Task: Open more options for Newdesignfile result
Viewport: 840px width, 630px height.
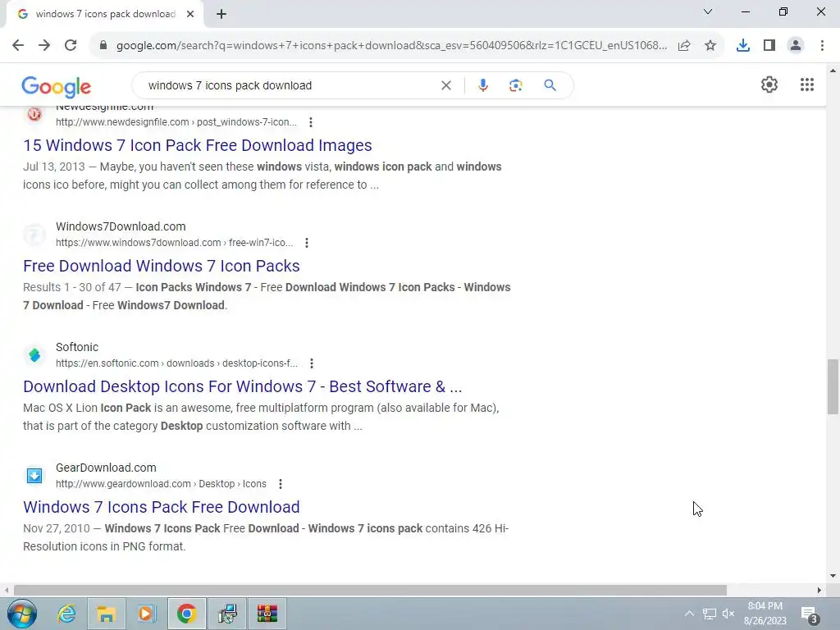Action: click(x=311, y=122)
